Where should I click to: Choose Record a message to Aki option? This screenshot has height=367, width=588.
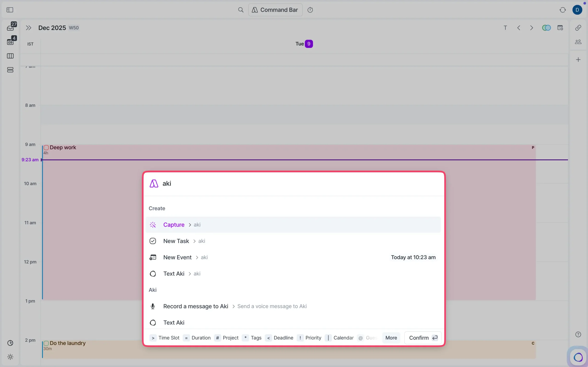tap(196, 306)
